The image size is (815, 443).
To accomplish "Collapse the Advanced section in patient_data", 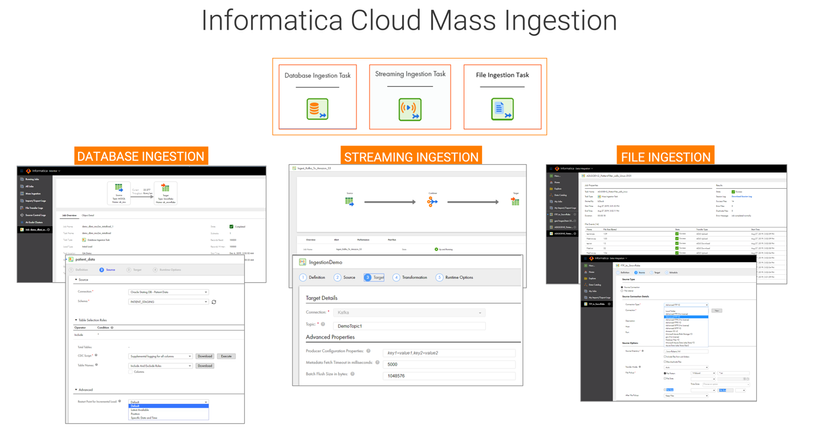I will [x=75, y=389].
